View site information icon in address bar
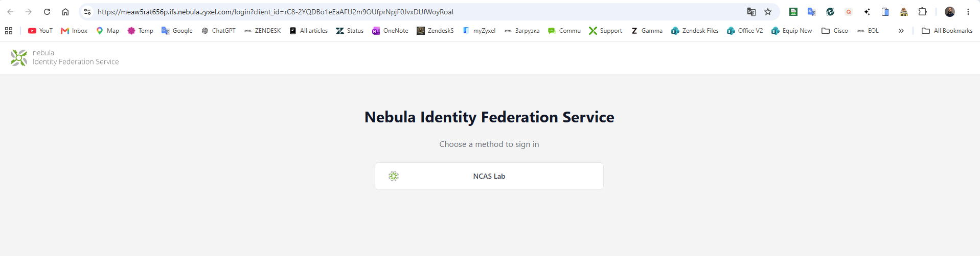980x256 pixels. 87,12
